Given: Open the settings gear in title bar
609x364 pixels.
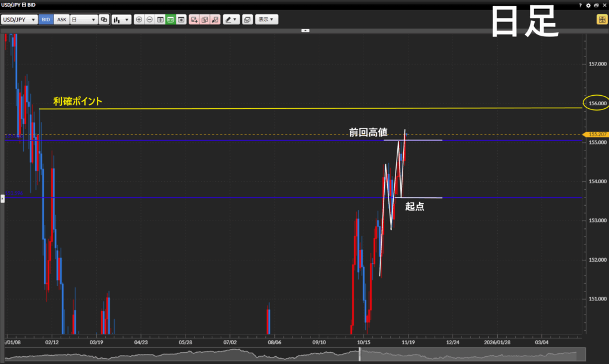Looking at the screenshot, I should tap(588, 5).
